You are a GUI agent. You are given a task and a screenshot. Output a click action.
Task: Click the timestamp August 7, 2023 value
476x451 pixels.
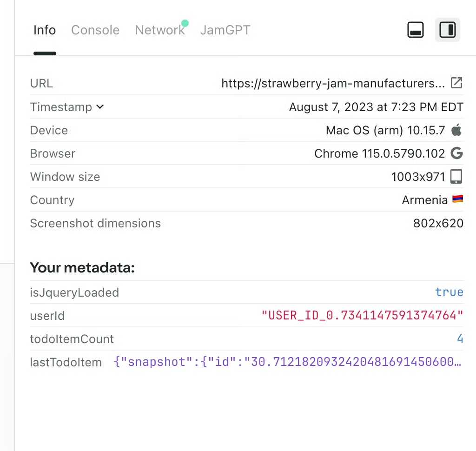click(376, 107)
